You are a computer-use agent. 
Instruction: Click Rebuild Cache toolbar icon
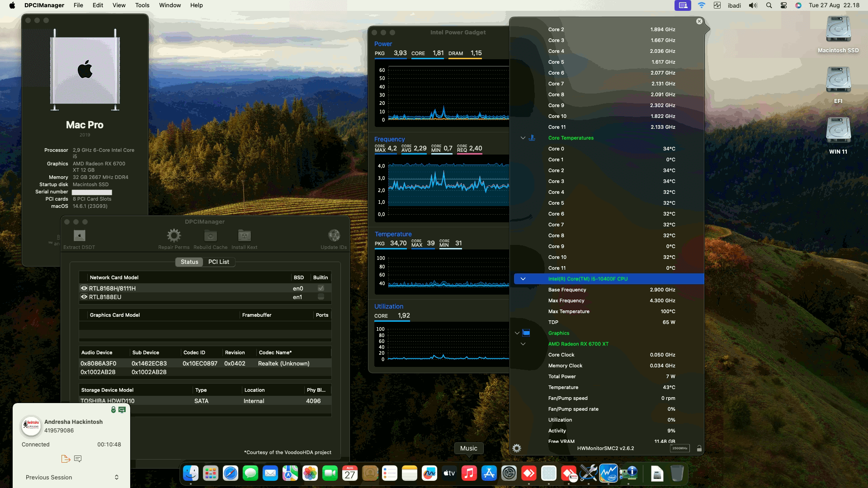(x=211, y=235)
